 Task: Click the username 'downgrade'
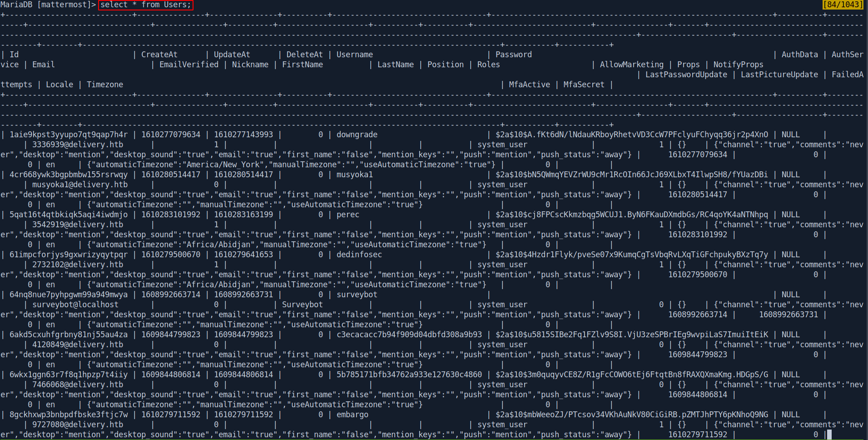(x=357, y=135)
